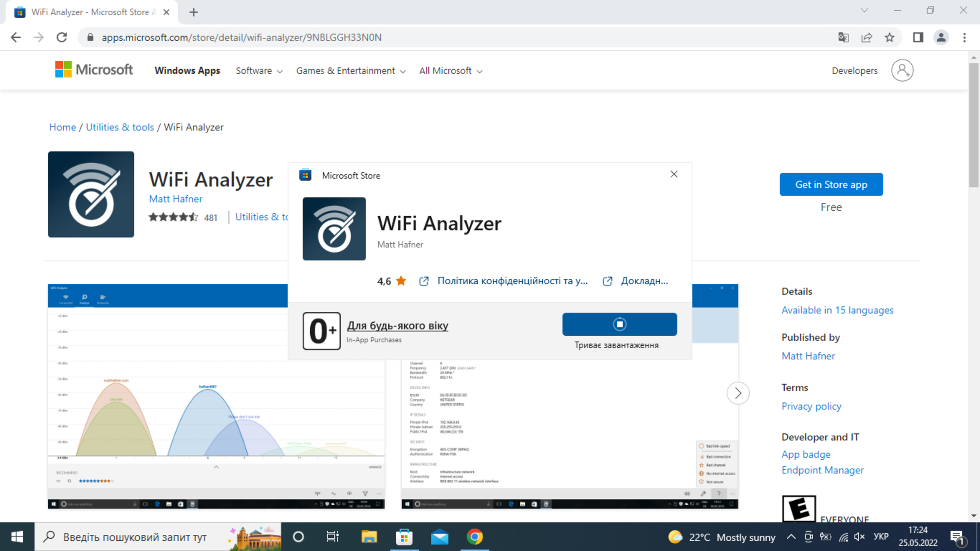Open the notification center icon

click(x=957, y=537)
